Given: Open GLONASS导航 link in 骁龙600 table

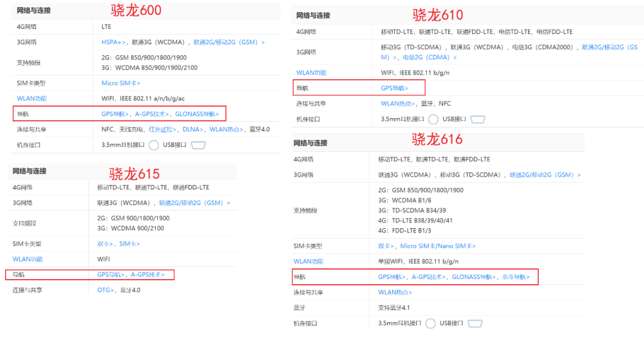Looking at the screenshot, I should click(197, 114).
